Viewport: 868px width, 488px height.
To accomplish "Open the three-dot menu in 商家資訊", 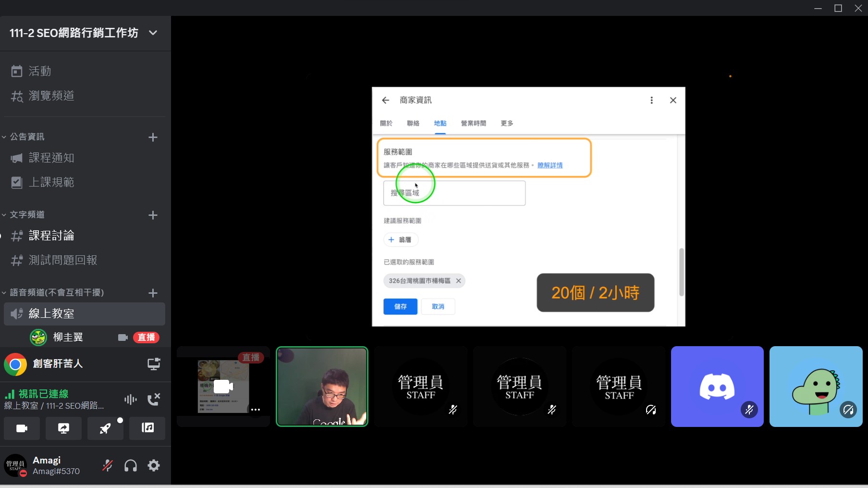I will point(651,100).
